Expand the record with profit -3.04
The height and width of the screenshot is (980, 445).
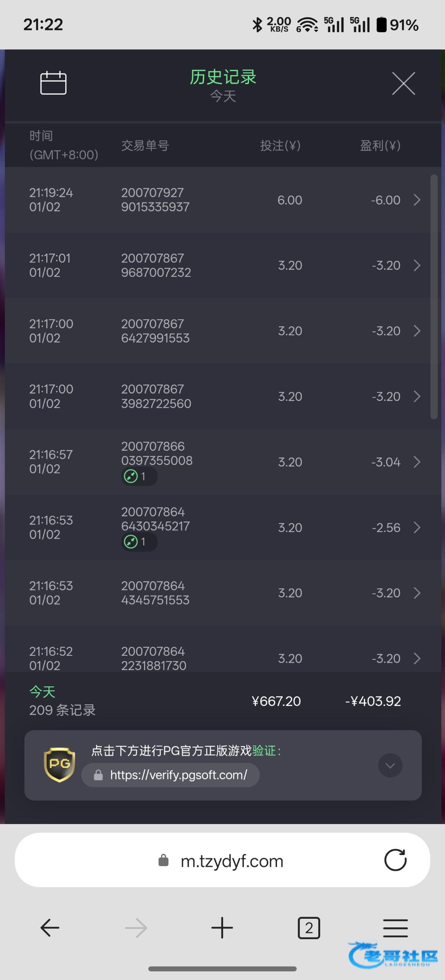(x=417, y=462)
